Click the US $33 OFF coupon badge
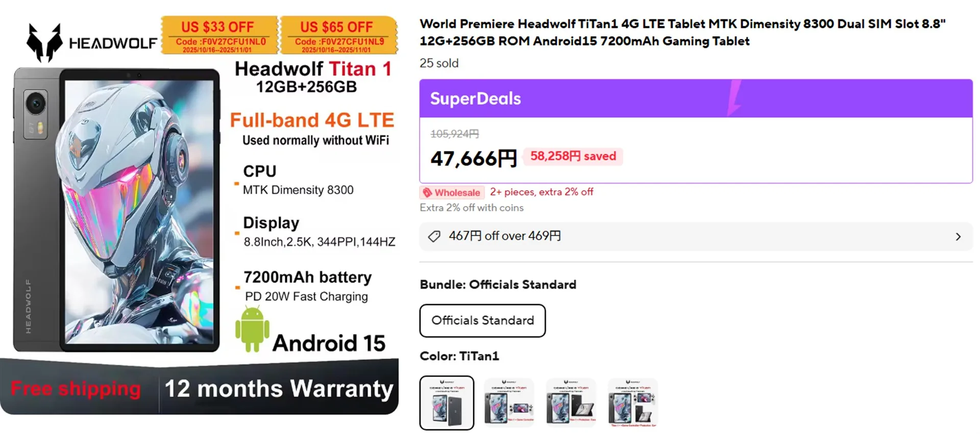Viewport: 980px width, 434px height. click(x=219, y=35)
